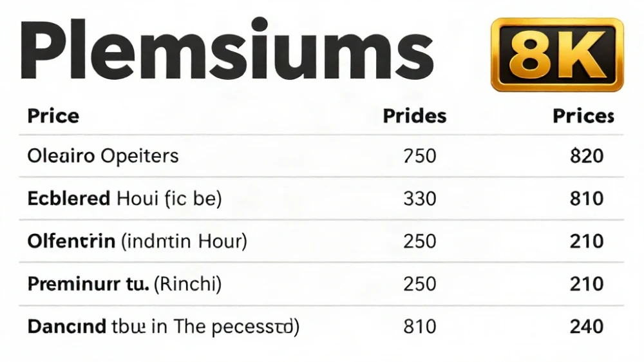644x362 pixels.
Task: Click the 810 value in Dancind row
Action: tap(419, 327)
